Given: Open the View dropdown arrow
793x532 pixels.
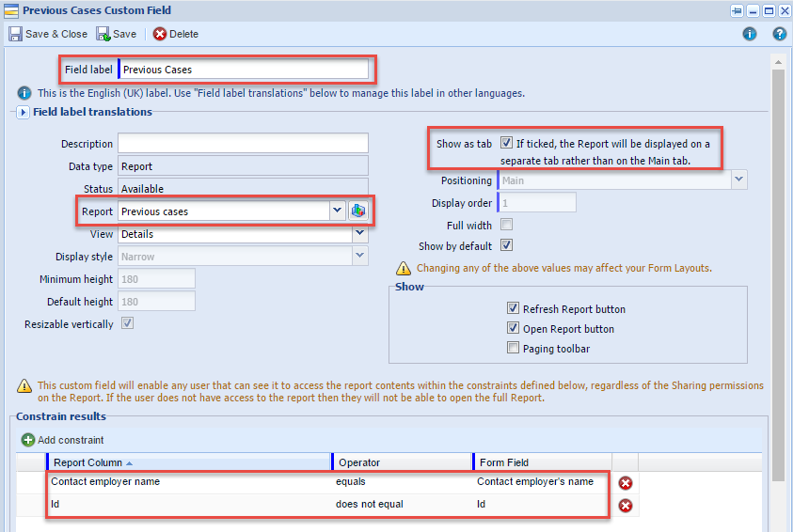Looking at the screenshot, I should tap(359, 233).
